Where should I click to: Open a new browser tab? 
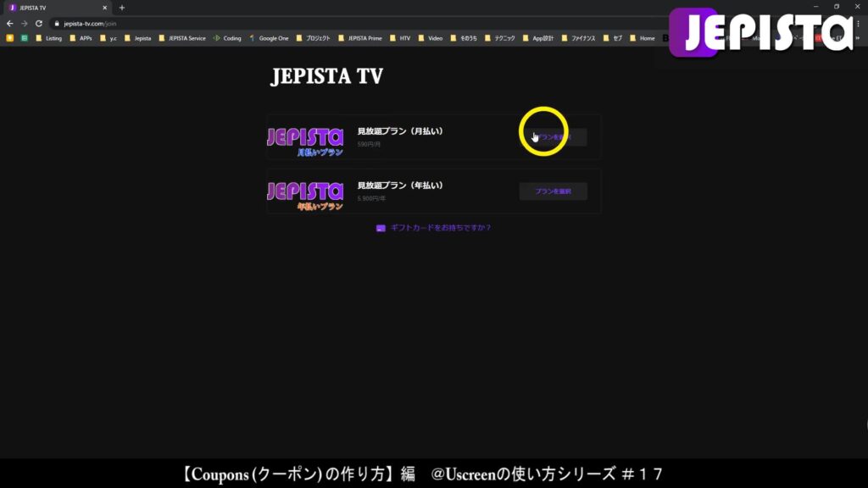tap(122, 8)
